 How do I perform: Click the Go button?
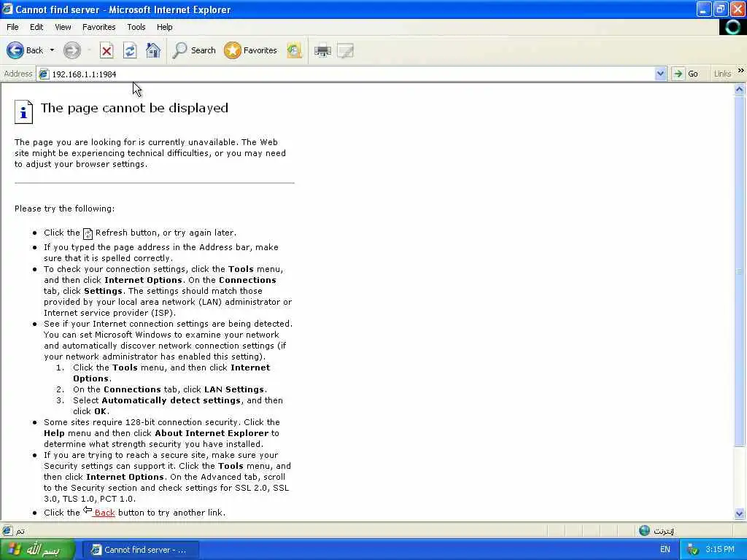click(x=686, y=74)
